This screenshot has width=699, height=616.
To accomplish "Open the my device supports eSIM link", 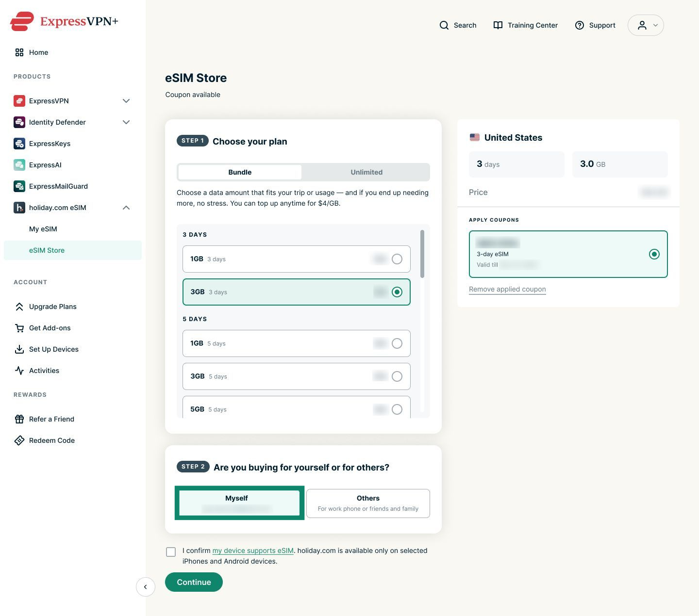I will pyautogui.click(x=253, y=551).
